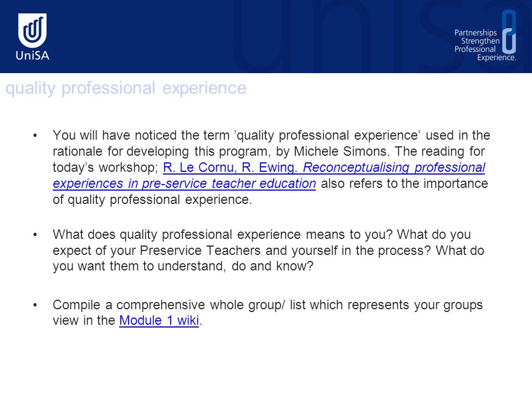Click the chain-link emblem in the header
This screenshot has width=532, height=399.
point(509,32)
